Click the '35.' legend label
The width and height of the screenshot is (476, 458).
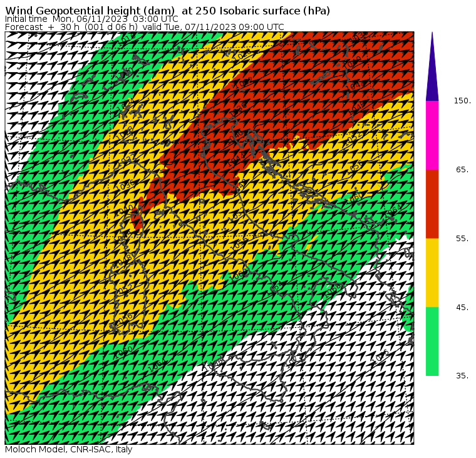tap(463, 376)
